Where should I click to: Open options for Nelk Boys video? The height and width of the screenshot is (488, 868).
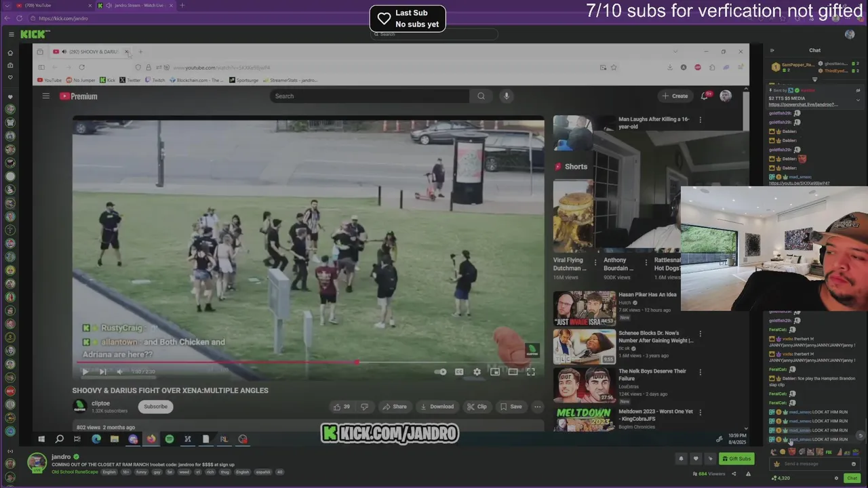click(x=701, y=372)
